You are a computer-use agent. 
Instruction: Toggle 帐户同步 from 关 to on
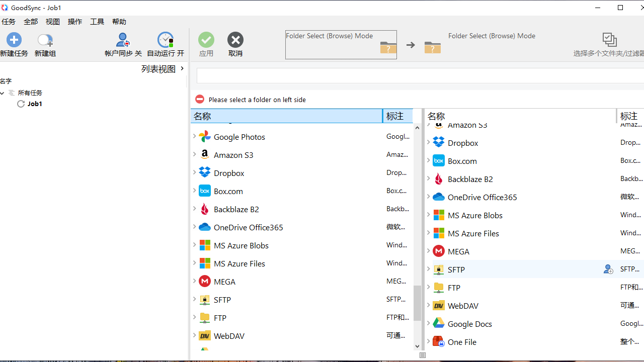123,40
